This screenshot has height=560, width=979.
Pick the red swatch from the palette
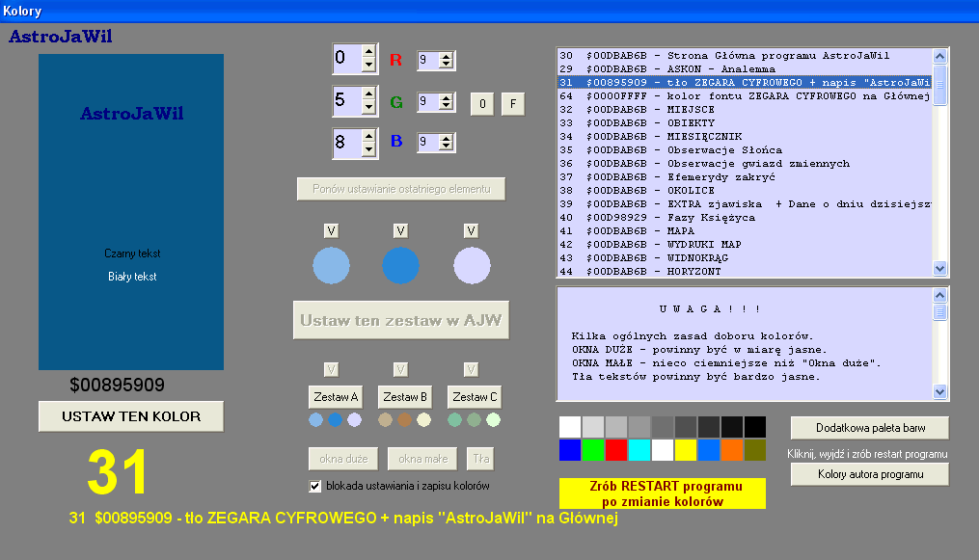tap(616, 450)
